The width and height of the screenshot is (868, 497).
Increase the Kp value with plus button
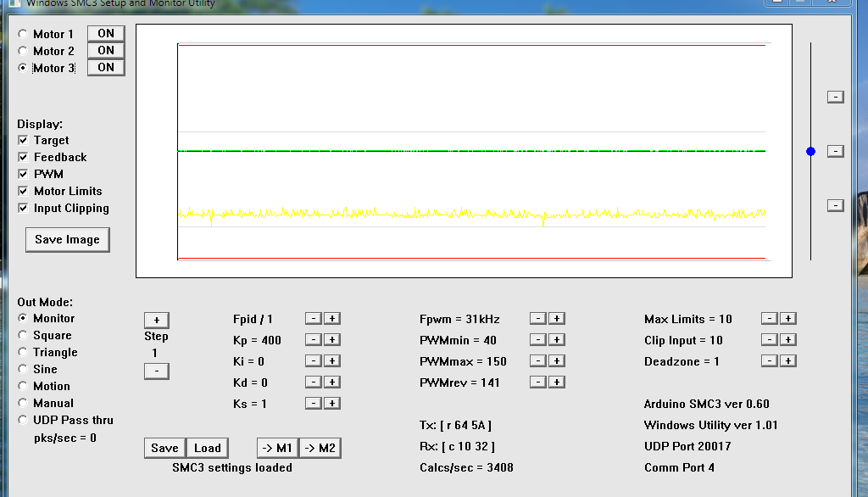click(x=332, y=340)
